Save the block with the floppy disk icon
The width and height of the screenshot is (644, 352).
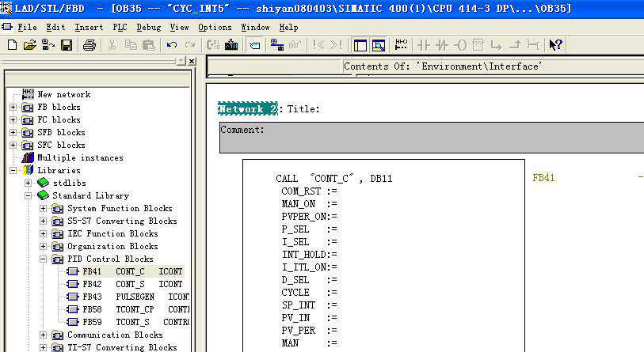(x=67, y=45)
